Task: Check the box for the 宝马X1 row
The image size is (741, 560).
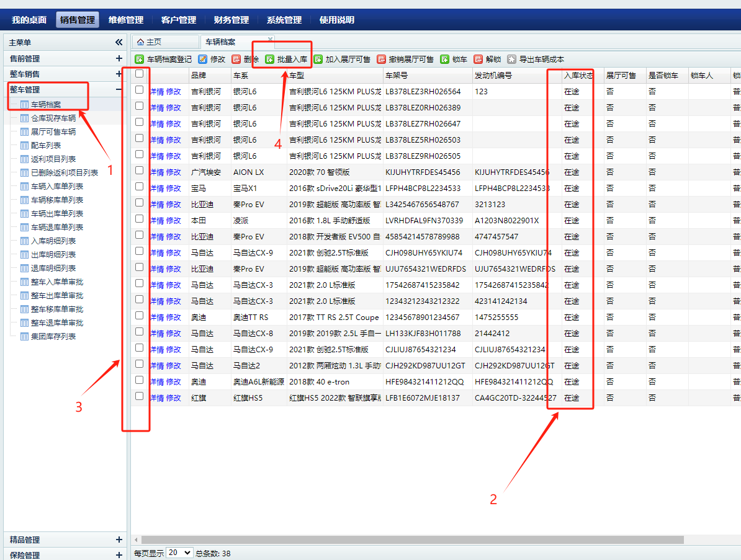Action: pyautogui.click(x=140, y=187)
